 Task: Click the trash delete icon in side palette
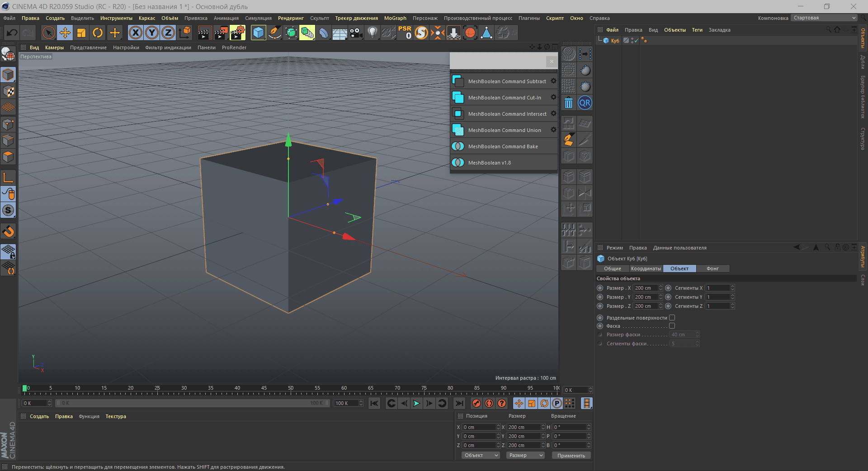[569, 103]
